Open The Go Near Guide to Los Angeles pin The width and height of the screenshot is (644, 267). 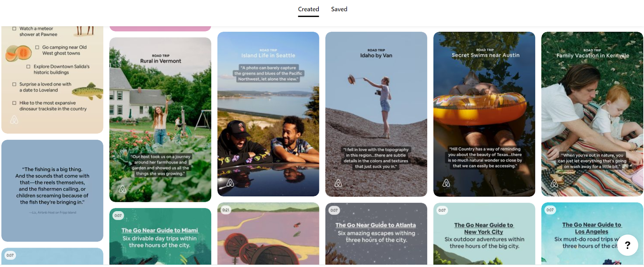[592, 234]
